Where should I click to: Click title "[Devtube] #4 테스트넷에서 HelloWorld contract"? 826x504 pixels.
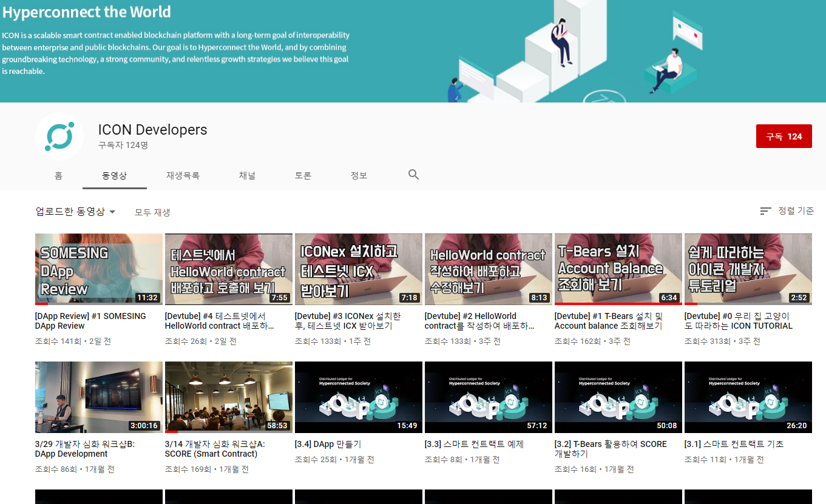pyautogui.click(x=220, y=321)
